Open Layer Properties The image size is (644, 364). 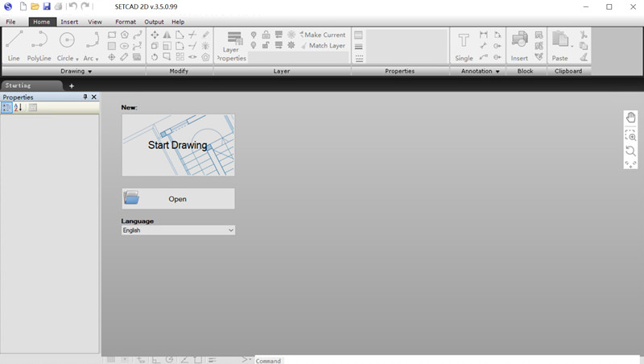232,46
